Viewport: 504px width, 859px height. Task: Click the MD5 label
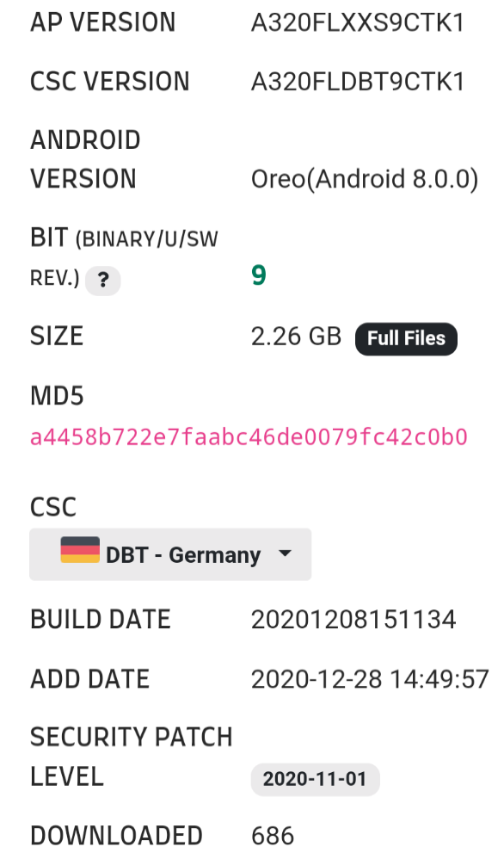pyautogui.click(x=57, y=396)
